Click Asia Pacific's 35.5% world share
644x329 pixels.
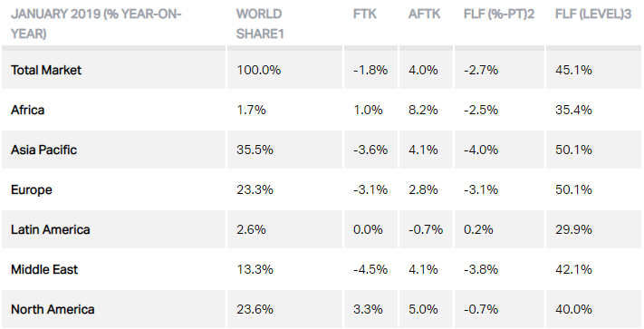tap(255, 150)
